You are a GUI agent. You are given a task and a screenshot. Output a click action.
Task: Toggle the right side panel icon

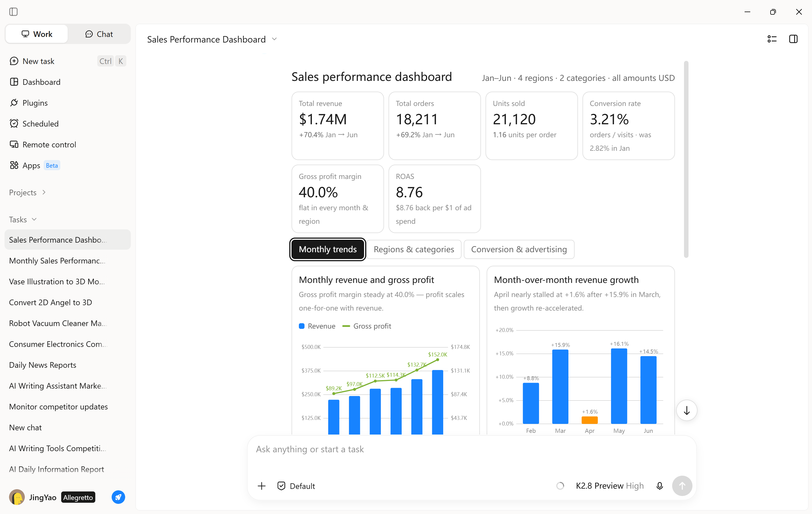(793, 39)
